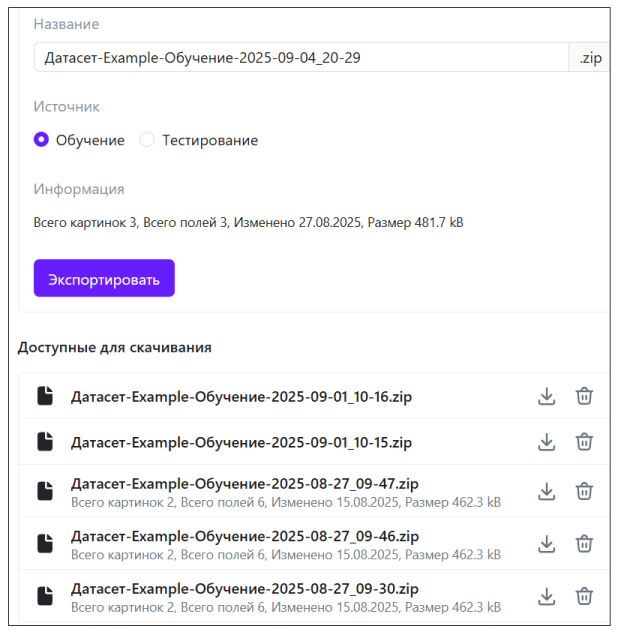Open the Датасет-Example-Обучение-2025-08-27_09-30.zip entry

[x=245, y=588]
